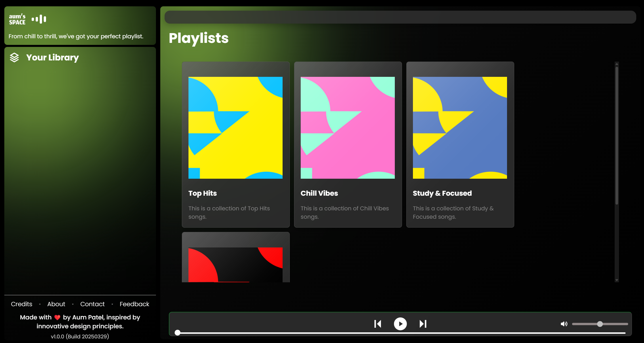Adjust the volume slider

[x=600, y=324]
